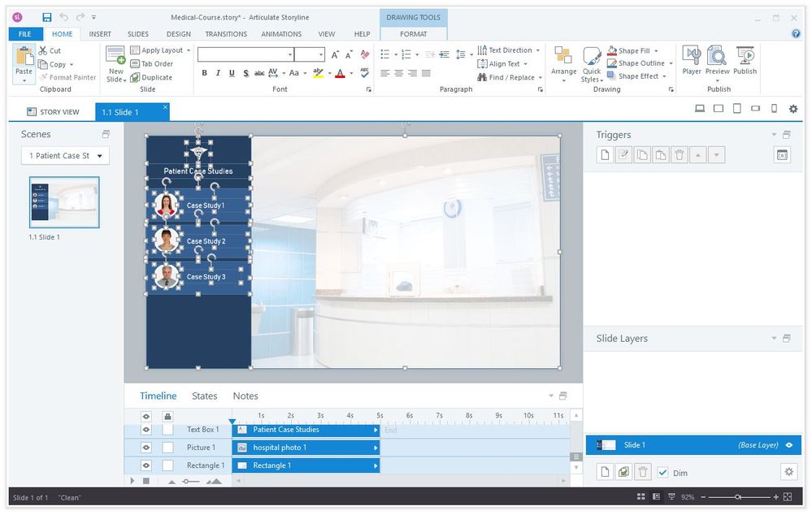Toggle the Dim checkbox for layers
This screenshot has width=812, height=515.
tap(663, 473)
